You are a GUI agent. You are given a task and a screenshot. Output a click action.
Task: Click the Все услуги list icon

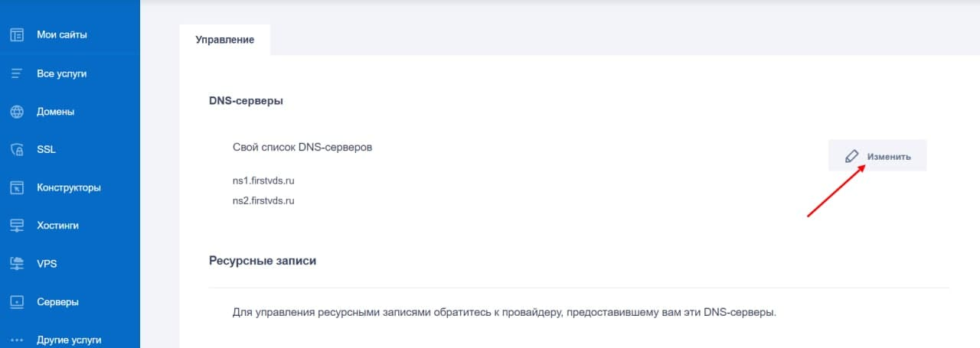(17, 74)
